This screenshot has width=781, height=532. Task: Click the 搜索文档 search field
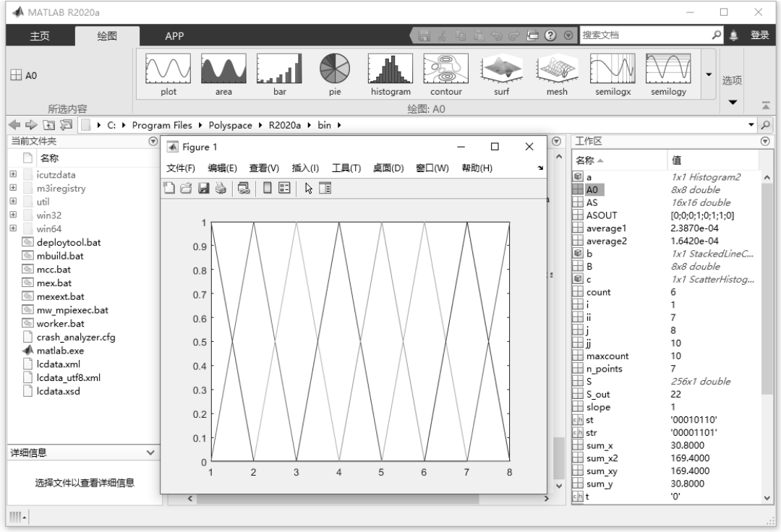point(644,35)
